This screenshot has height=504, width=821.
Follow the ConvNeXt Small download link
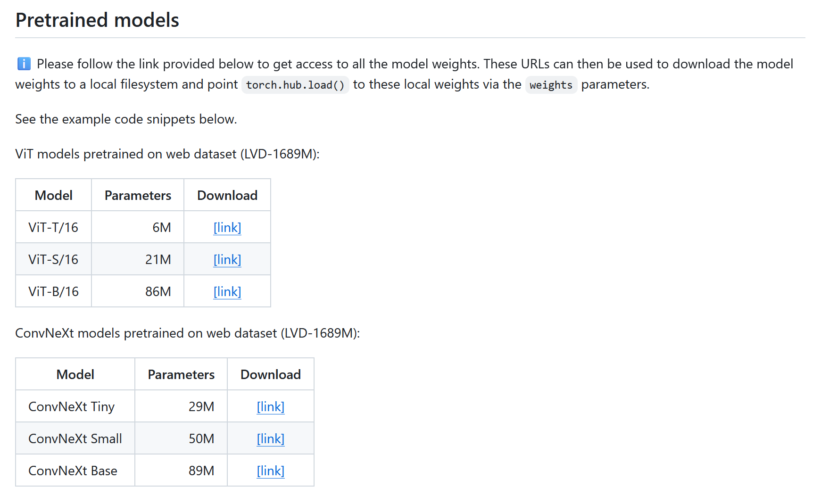271,439
